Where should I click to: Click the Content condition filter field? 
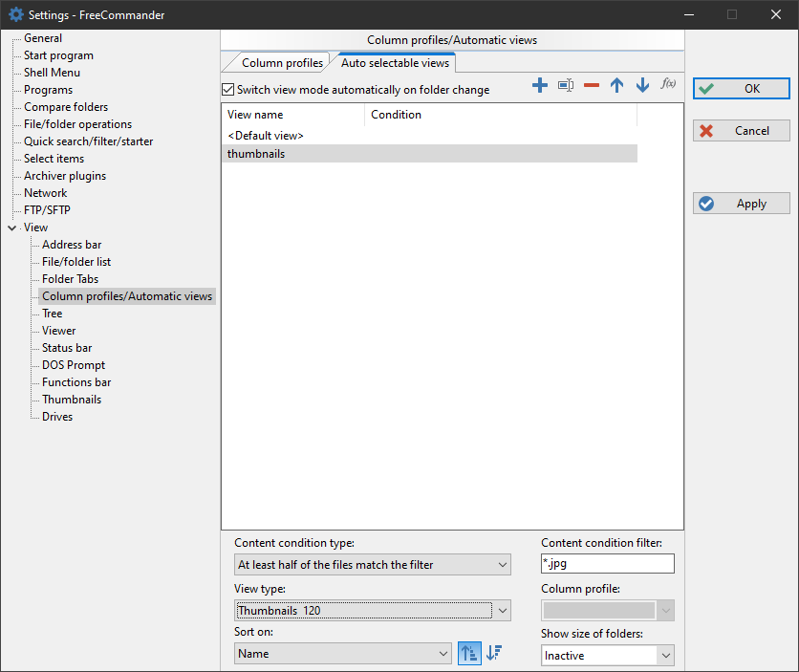click(x=607, y=565)
